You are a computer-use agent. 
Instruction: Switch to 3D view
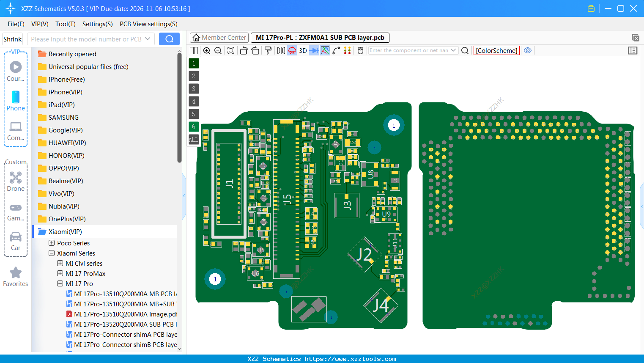[x=303, y=50]
